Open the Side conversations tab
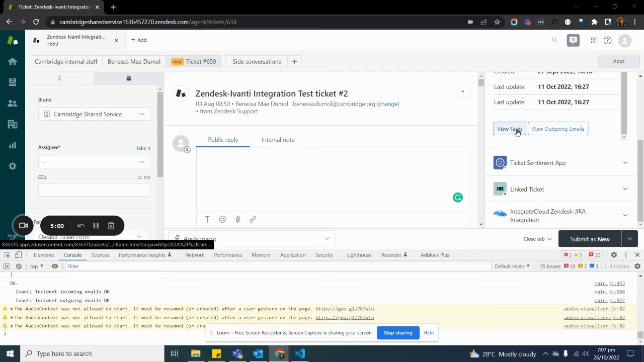This screenshot has height=362, width=644. coord(257,61)
